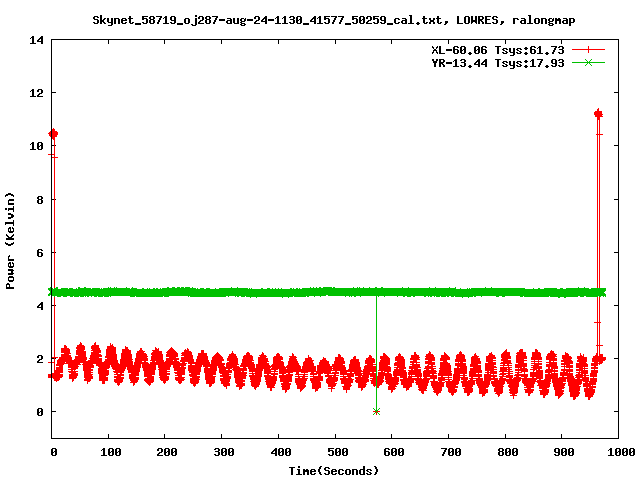Viewport: 640px width, 480px height.
Task: Click the x-axis tick label '500'
Action: point(338,452)
